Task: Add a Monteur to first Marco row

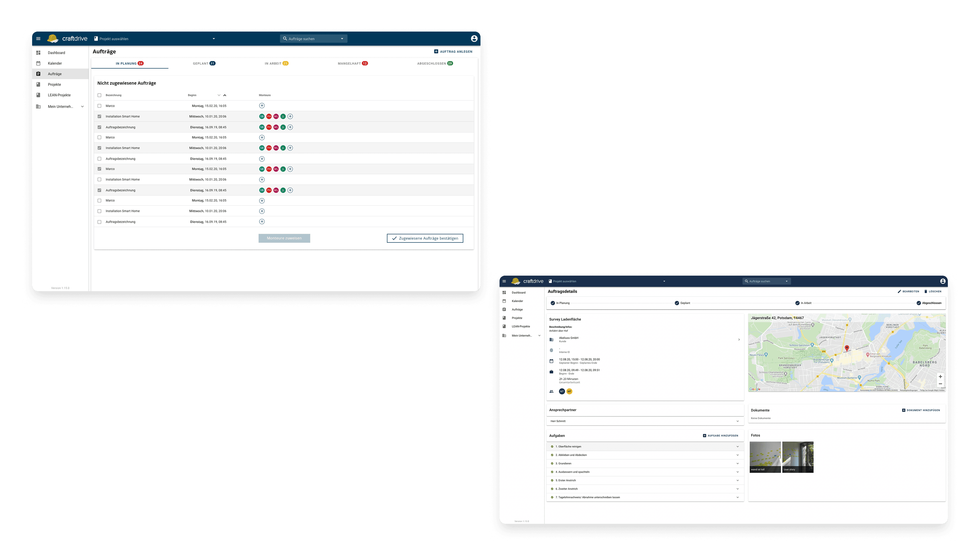Action: point(262,106)
